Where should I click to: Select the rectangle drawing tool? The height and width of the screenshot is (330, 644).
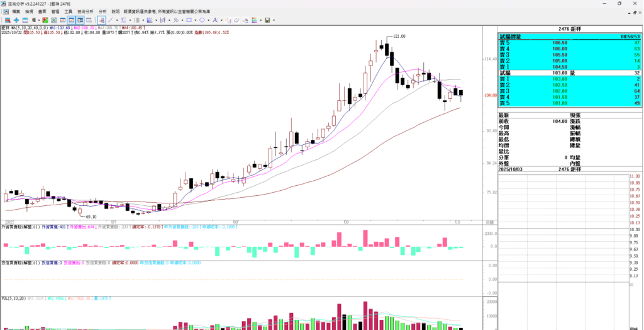(189, 20)
